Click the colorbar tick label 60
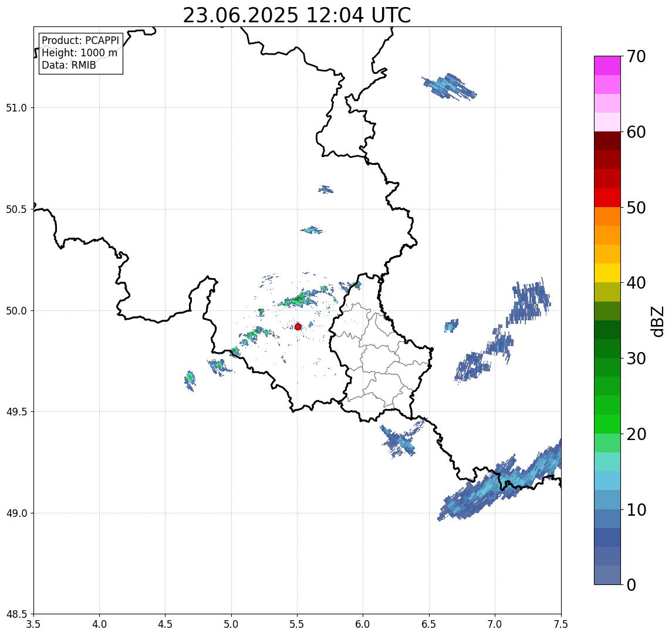 (636, 133)
